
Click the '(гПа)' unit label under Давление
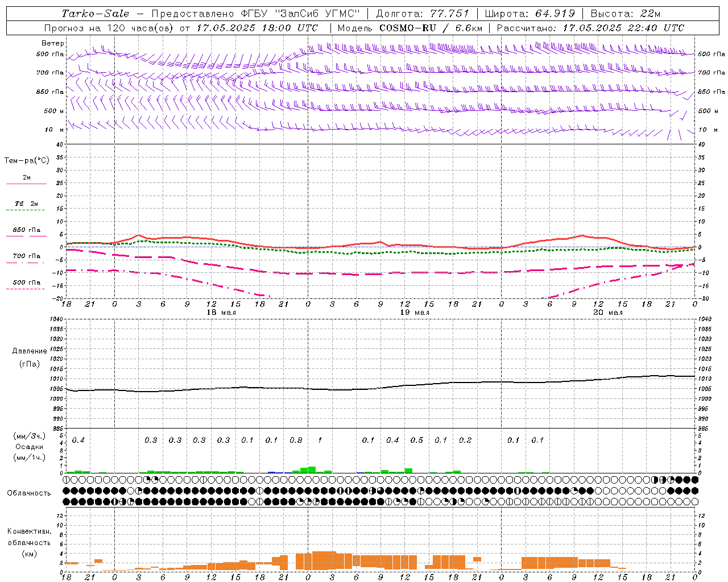[x=30, y=364]
